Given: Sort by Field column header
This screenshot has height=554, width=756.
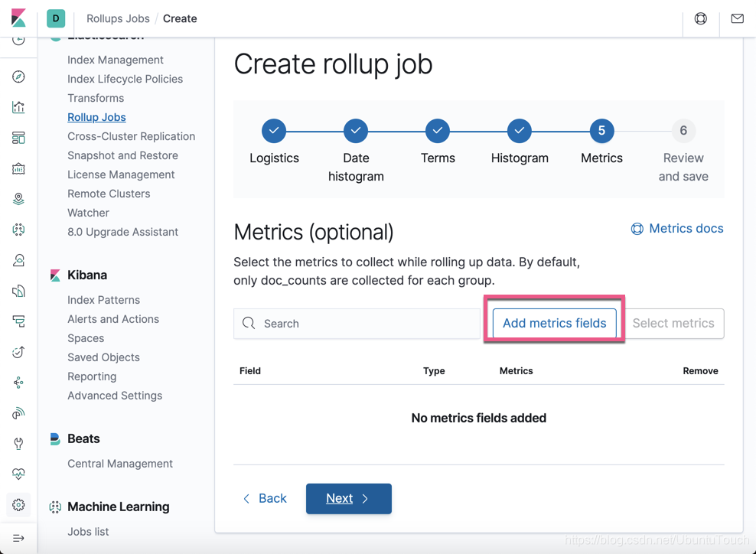Looking at the screenshot, I should coord(249,371).
